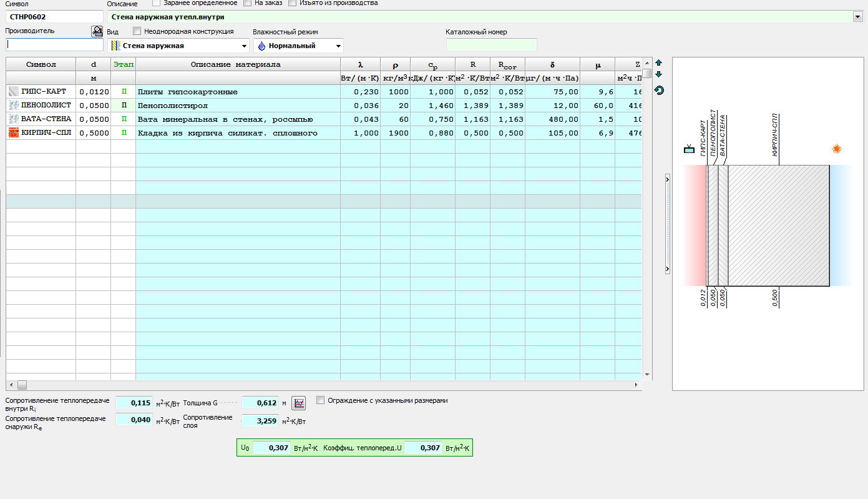Screen dimensions: 868x499
Task: Open the graph icon beside Толщина G
Action: [x=298, y=403]
